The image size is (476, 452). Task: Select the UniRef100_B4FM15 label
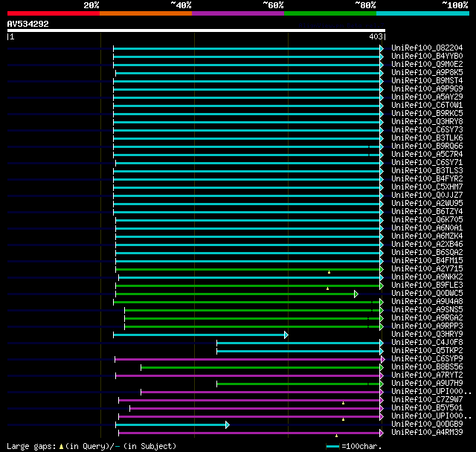coord(427,261)
